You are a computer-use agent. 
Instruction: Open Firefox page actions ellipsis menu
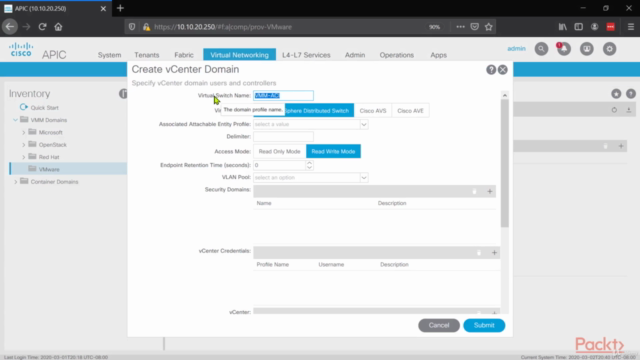coord(460,27)
